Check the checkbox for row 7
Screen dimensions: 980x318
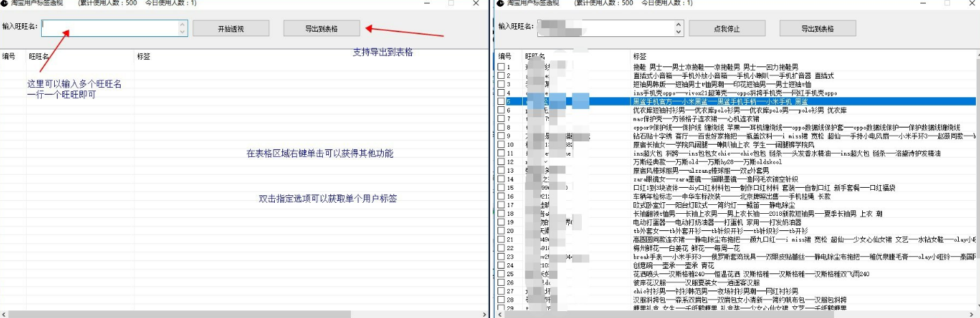click(x=502, y=119)
